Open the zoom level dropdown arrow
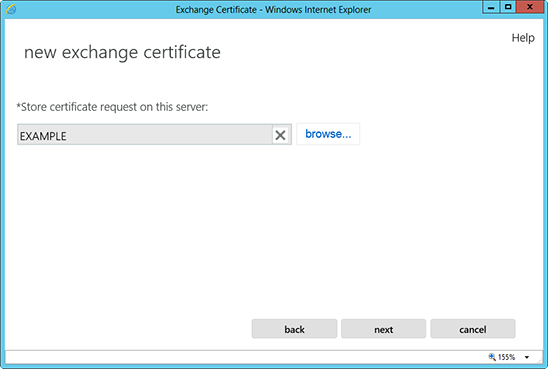The height and width of the screenshot is (369, 548). 527,357
